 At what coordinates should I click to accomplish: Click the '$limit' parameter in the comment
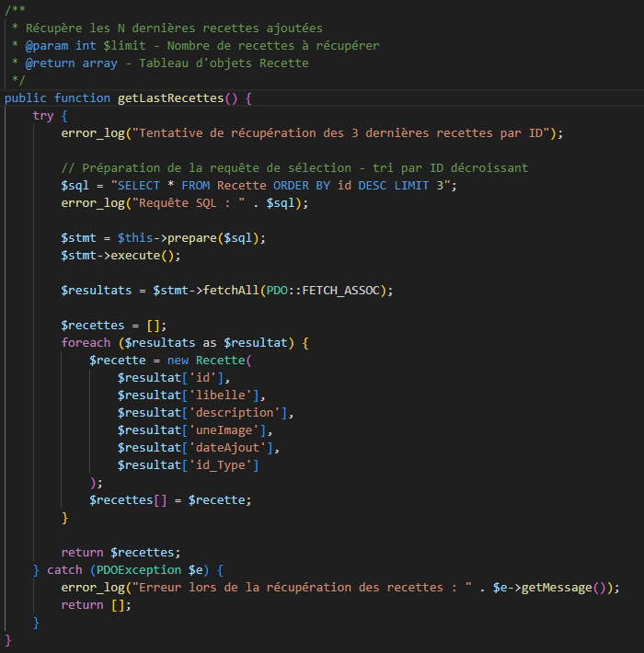click(124, 46)
